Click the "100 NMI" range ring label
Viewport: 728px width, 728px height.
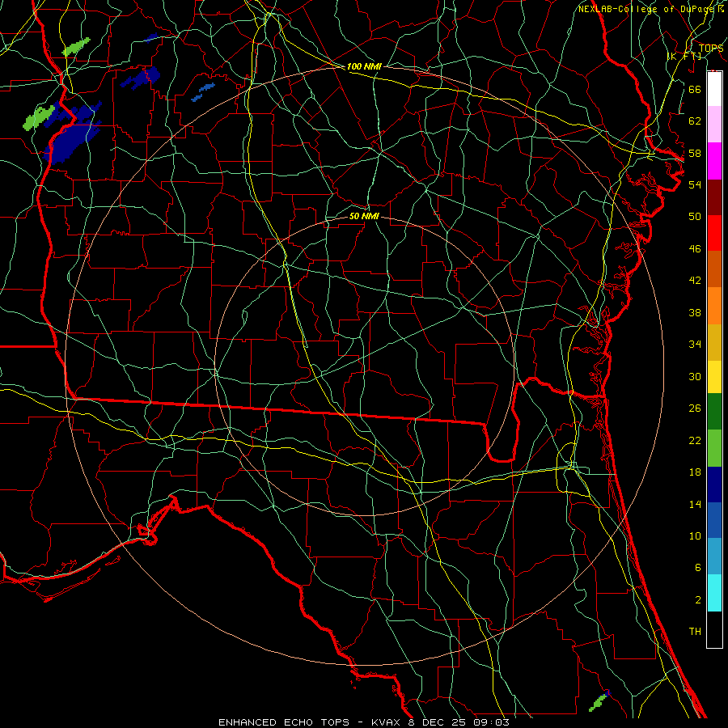[x=364, y=66]
